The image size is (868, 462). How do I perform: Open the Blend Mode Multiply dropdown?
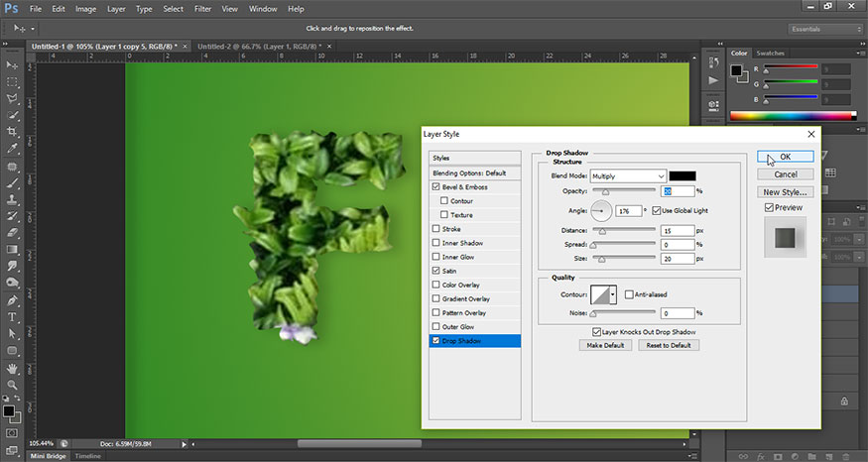pos(629,176)
